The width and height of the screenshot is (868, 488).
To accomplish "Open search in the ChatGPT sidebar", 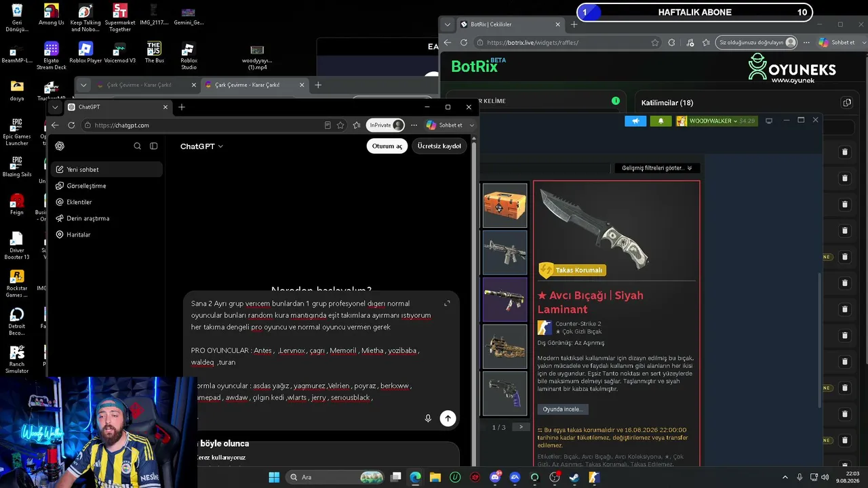I will pos(138,146).
